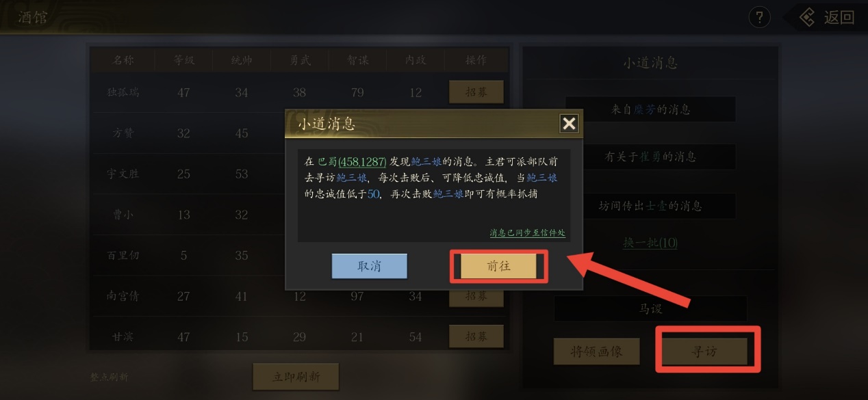Open the help question mark icon

pos(759,17)
